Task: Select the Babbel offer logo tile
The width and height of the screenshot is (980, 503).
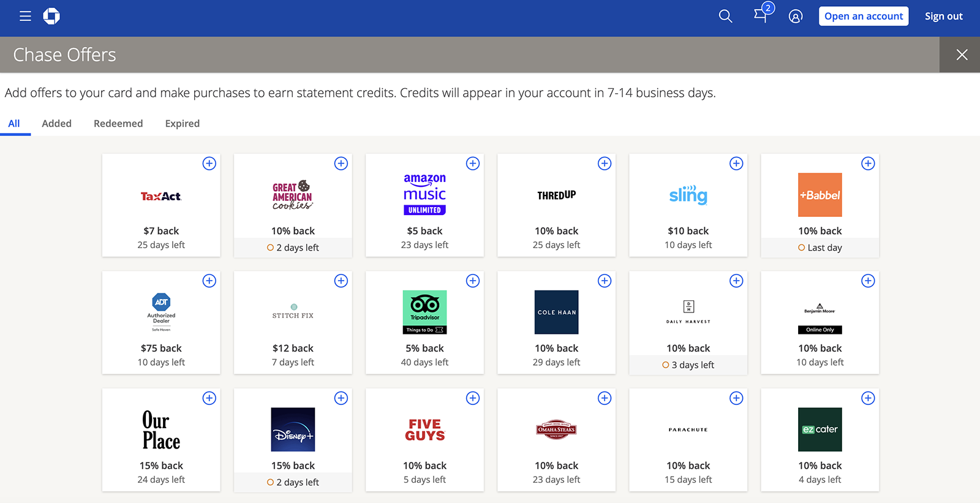Action: [x=820, y=195]
